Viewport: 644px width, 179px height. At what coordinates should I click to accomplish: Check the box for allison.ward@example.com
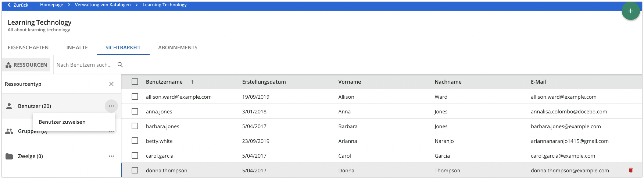(135, 97)
